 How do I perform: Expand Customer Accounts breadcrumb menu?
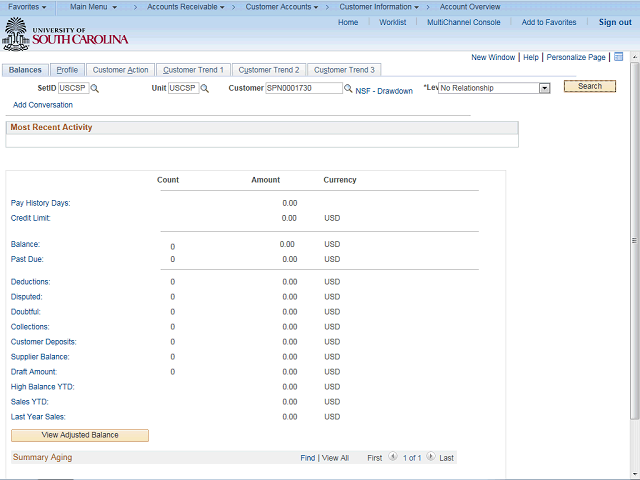pyautogui.click(x=282, y=7)
